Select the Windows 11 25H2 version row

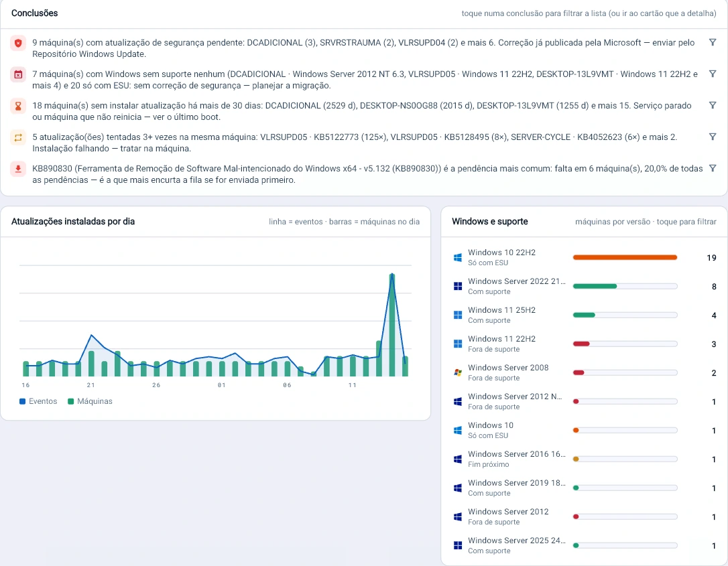(x=585, y=315)
